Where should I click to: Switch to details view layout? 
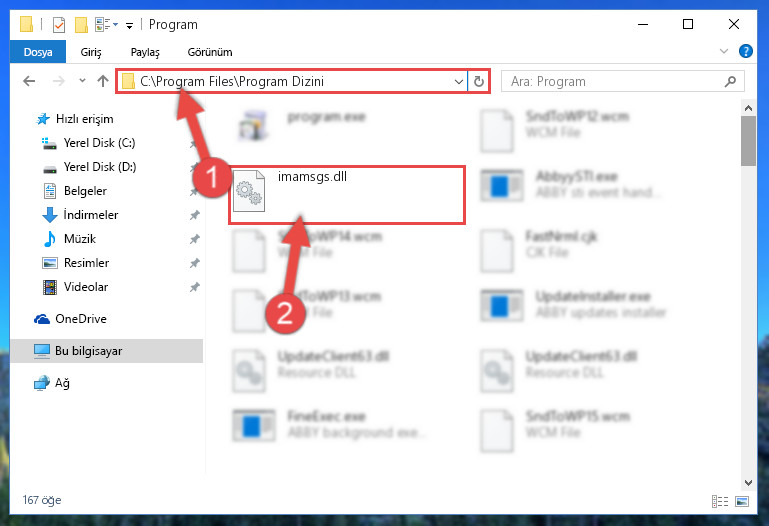(719, 501)
